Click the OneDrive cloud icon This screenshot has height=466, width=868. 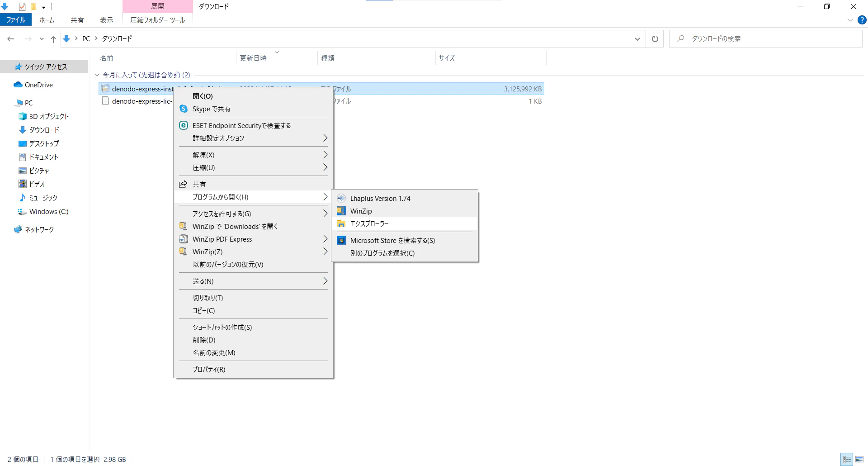[18, 85]
